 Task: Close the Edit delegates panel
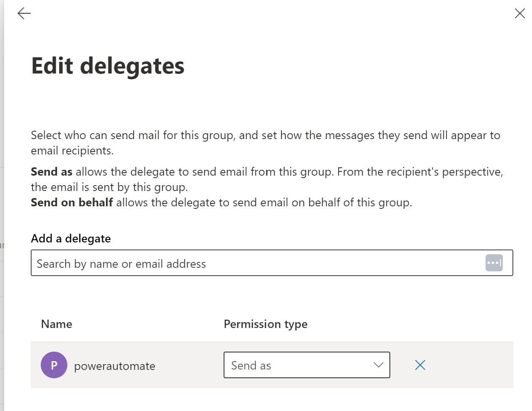click(x=520, y=13)
